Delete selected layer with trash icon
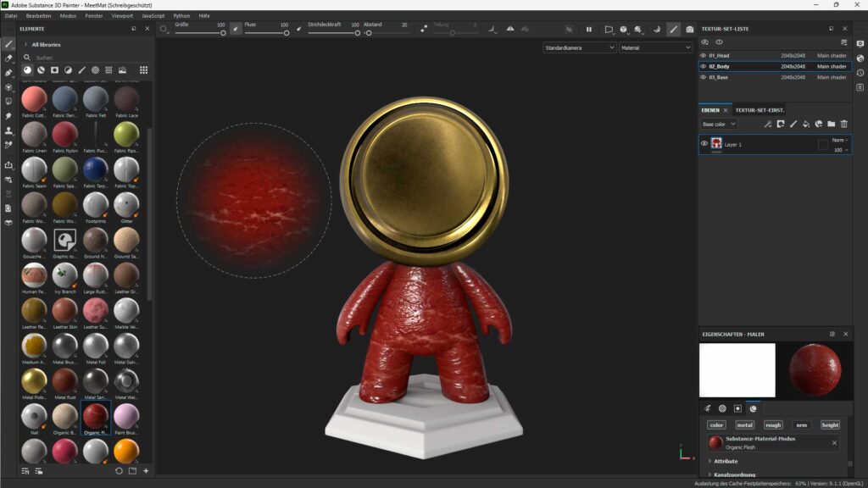This screenshot has height=488, width=868. (843, 124)
